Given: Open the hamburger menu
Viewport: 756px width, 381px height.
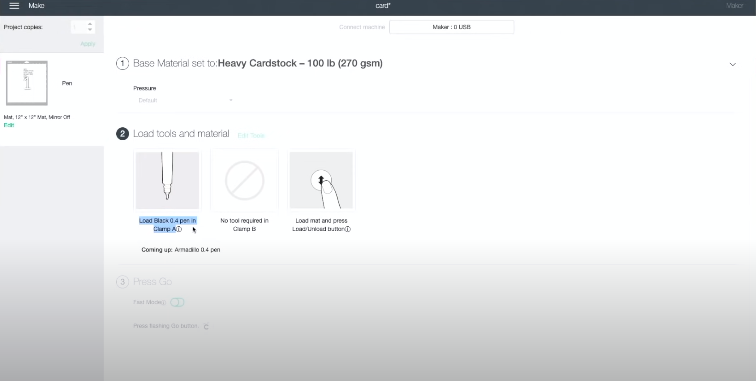Looking at the screenshot, I should (x=14, y=6).
